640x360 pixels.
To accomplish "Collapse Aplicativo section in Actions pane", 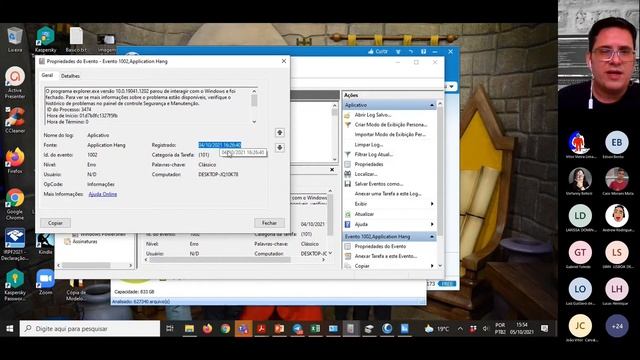I will pyautogui.click(x=432, y=105).
